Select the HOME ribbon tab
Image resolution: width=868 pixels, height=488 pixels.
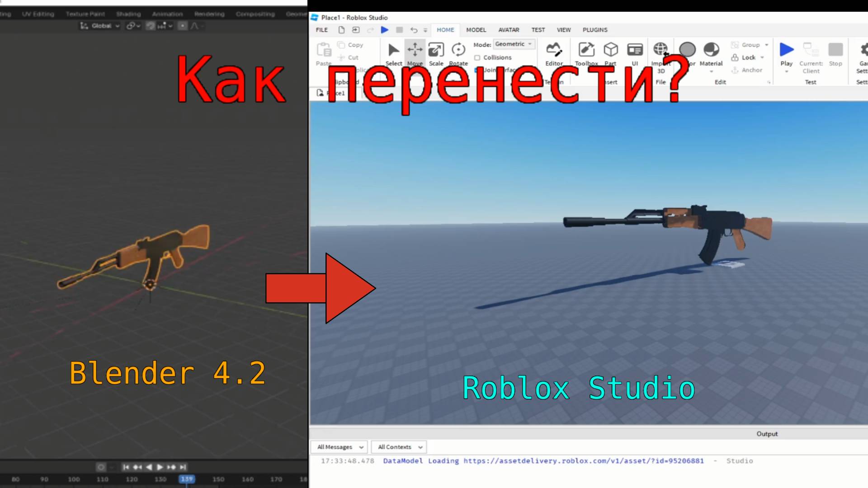coord(445,30)
